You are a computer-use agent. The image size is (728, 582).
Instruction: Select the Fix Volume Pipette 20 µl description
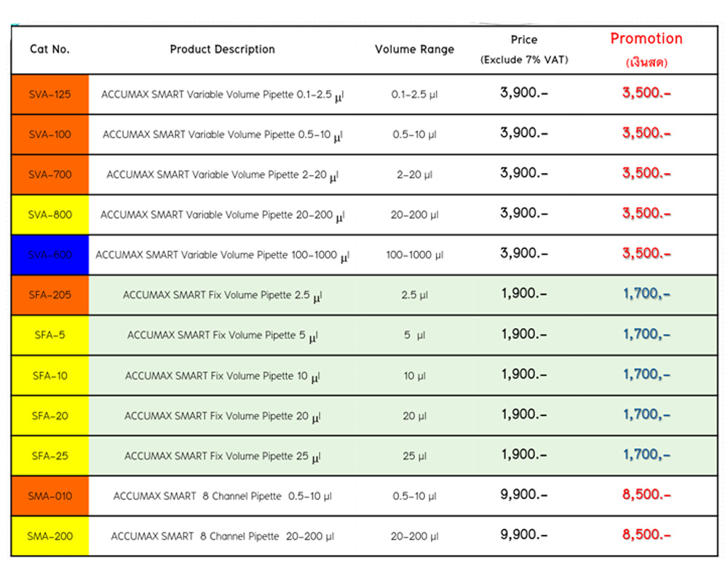click(222, 417)
